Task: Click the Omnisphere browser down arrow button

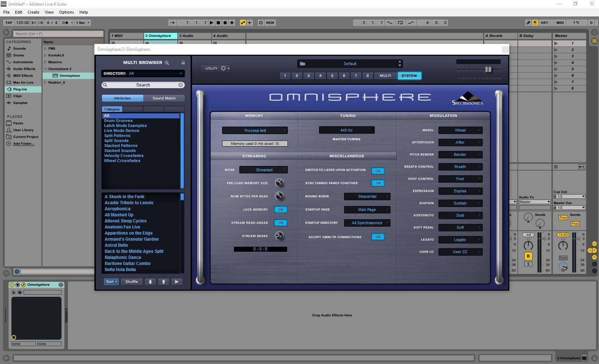Action: point(150,282)
